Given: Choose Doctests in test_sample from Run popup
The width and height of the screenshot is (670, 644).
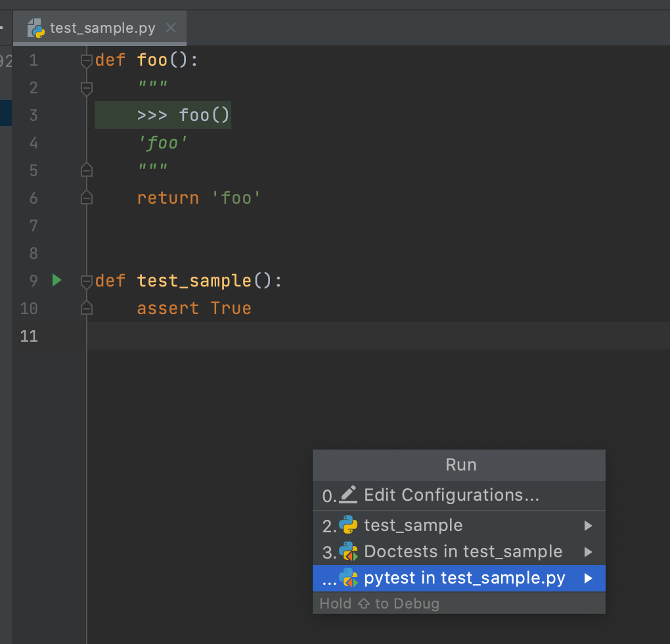Looking at the screenshot, I should (463, 552).
